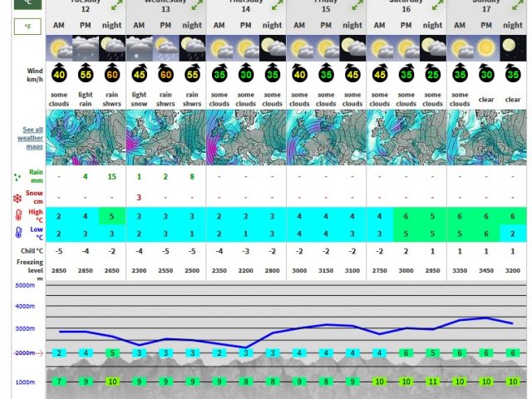Viewport: 532px width, 399px height.
Task: Expand Wednesday 13 with green arrows
Action: coord(197,6)
